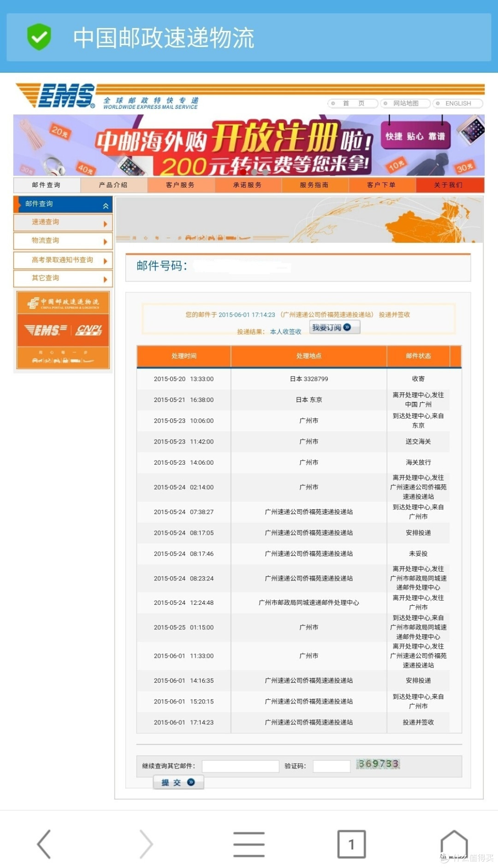Image resolution: width=498 pixels, height=868 pixels.
Task: Select the 广州市邮政局同城速递邮件处理中心 location cell
Action: [x=309, y=602]
